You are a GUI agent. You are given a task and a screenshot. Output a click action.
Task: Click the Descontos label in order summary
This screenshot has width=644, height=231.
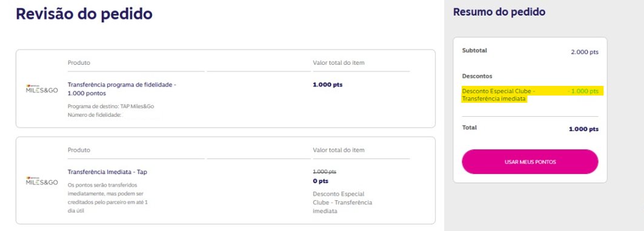(x=477, y=76)
